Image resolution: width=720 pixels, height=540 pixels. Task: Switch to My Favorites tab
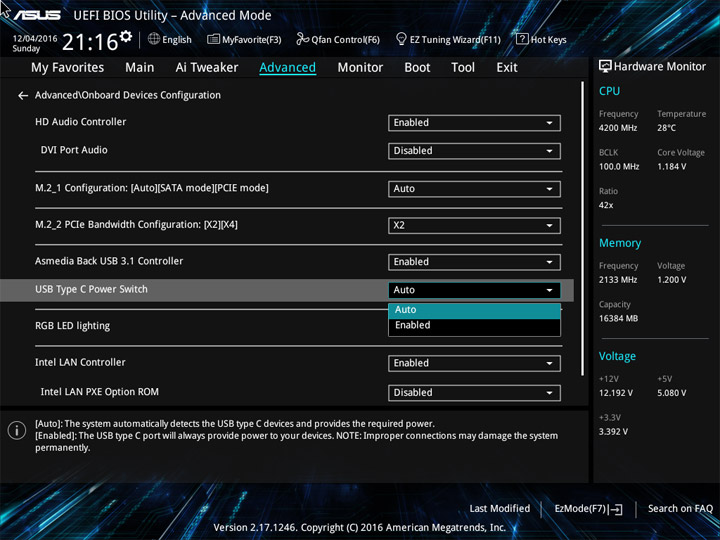point(68,68)
